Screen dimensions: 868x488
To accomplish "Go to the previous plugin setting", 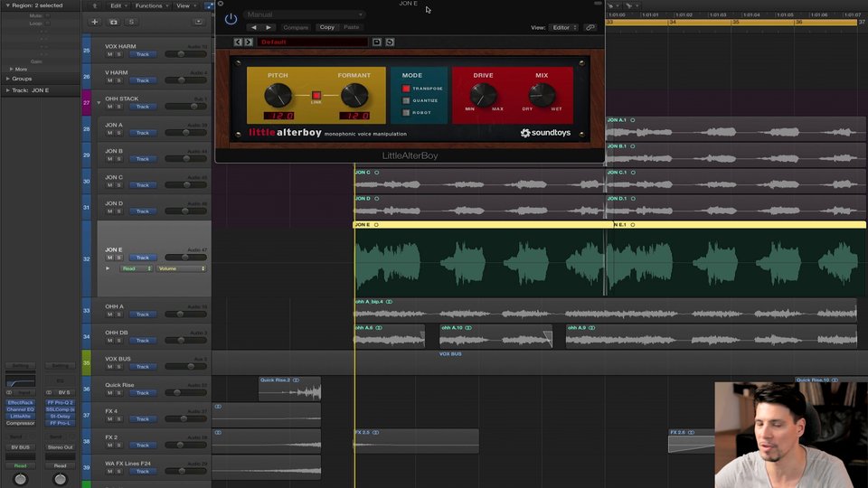I will click(254, 27).
